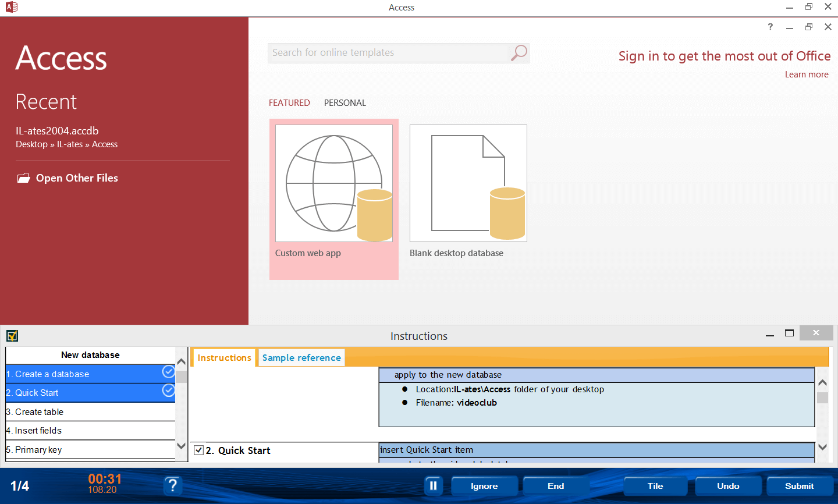The image size is (838, 504).
Task: Click the New database list header
Action: pos(90,355)
